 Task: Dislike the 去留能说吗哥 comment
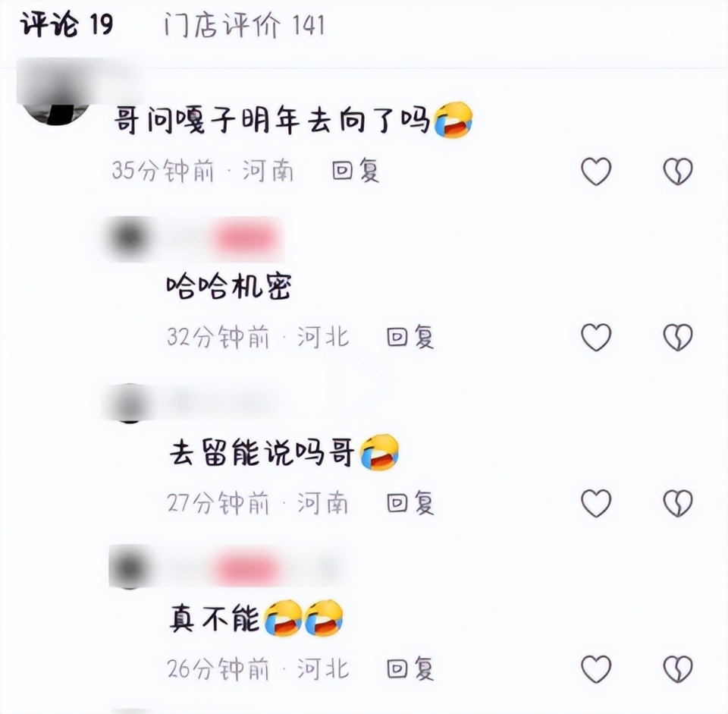[x=678, y=502]
